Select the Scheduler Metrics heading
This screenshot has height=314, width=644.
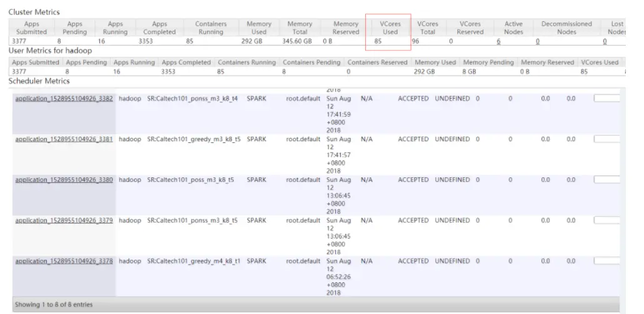click(39, 81)
